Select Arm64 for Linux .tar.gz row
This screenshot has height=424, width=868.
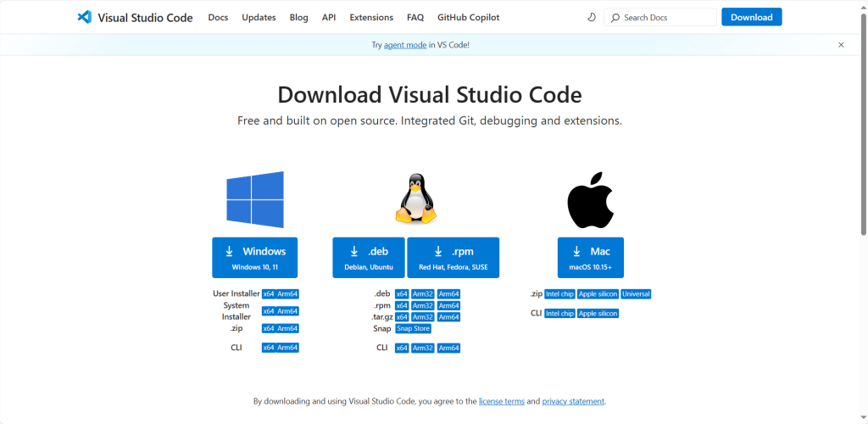tap(449, 317)
